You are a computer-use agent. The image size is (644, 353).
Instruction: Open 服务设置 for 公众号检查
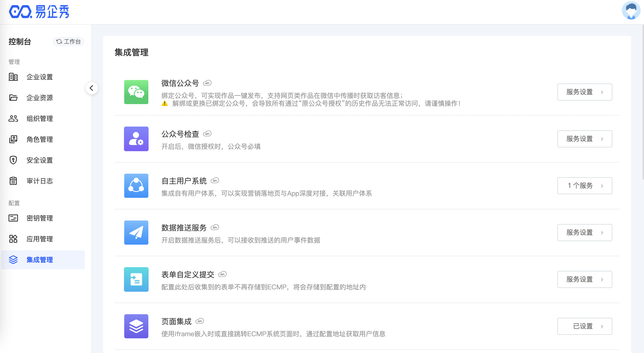(585, 139)
